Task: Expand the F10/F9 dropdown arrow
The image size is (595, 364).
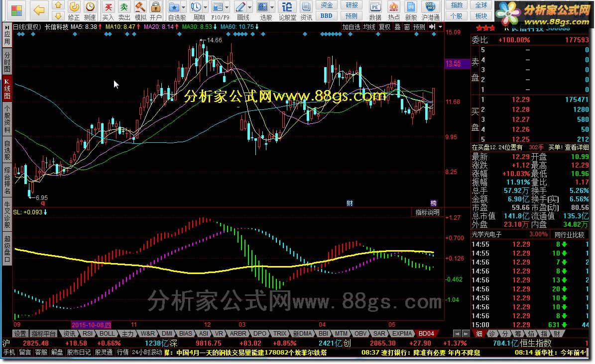Action: (227, 7)
